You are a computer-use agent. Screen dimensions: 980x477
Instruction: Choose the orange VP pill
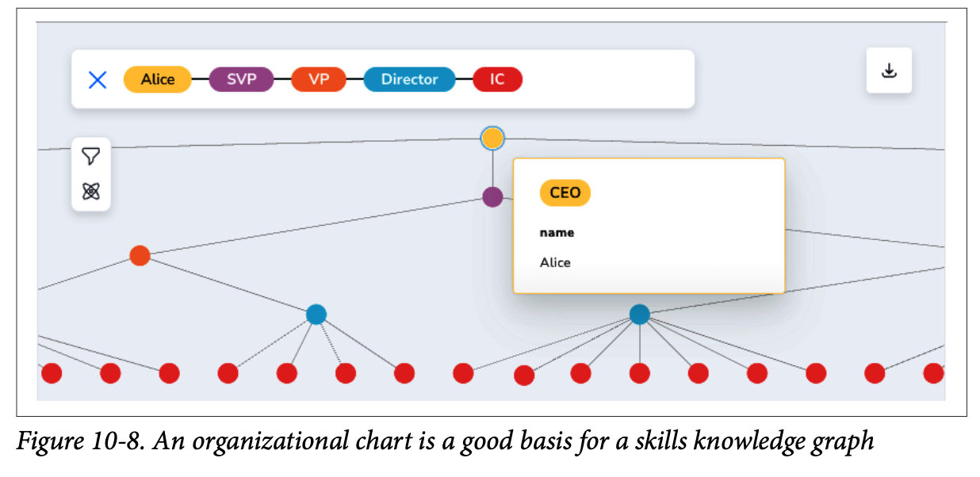pos(319,79)
